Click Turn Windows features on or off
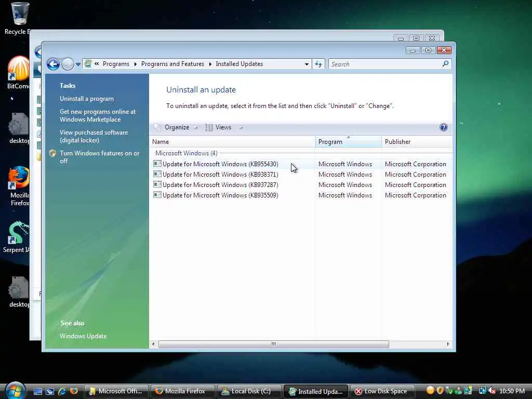Viewport: 532px width, 399px height. coord(100,157)
